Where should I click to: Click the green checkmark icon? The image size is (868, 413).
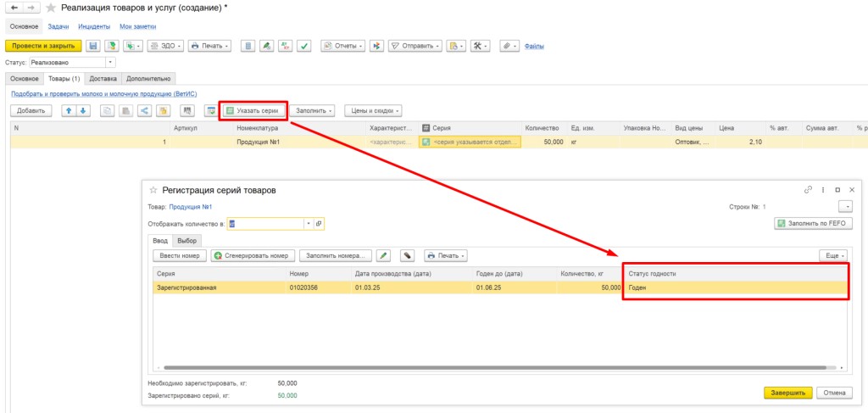(x=303, y=46)
